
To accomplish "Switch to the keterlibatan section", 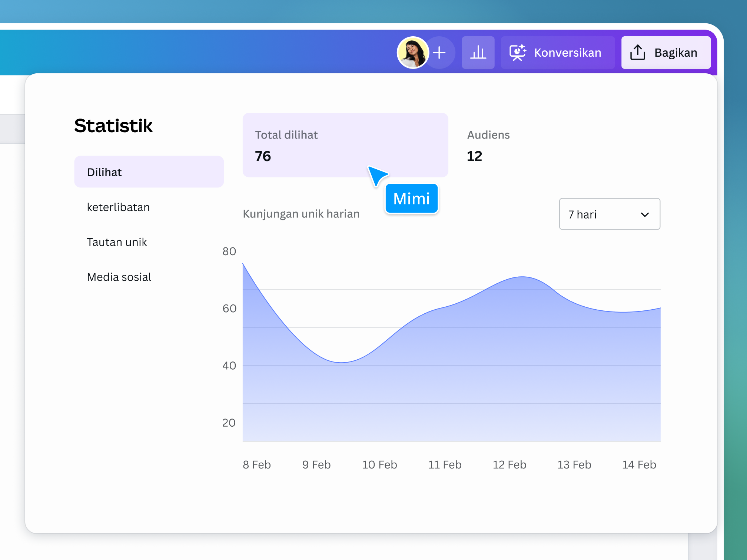I will 118,207.
